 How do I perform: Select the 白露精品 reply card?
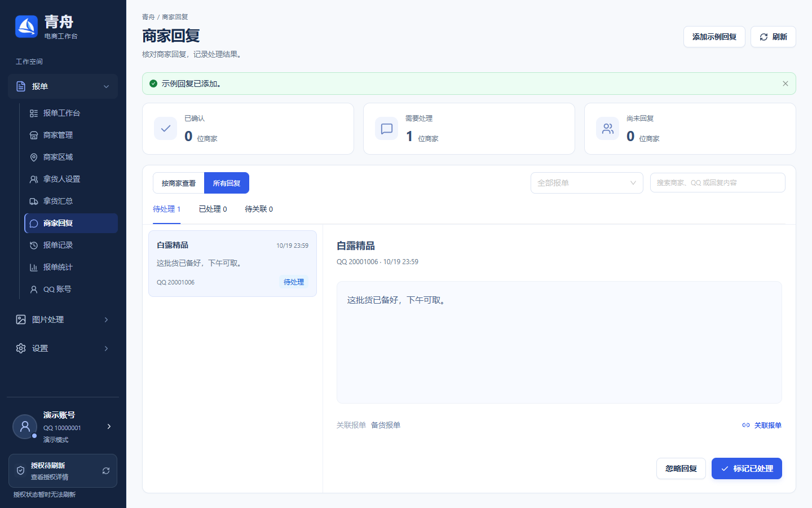[232, 264]
